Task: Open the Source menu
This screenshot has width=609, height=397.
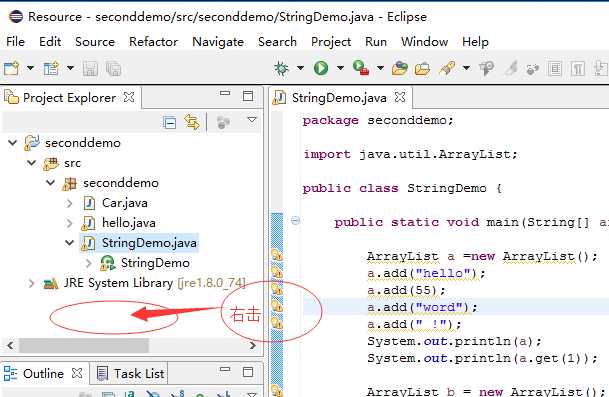Action: tap(95, 42)
